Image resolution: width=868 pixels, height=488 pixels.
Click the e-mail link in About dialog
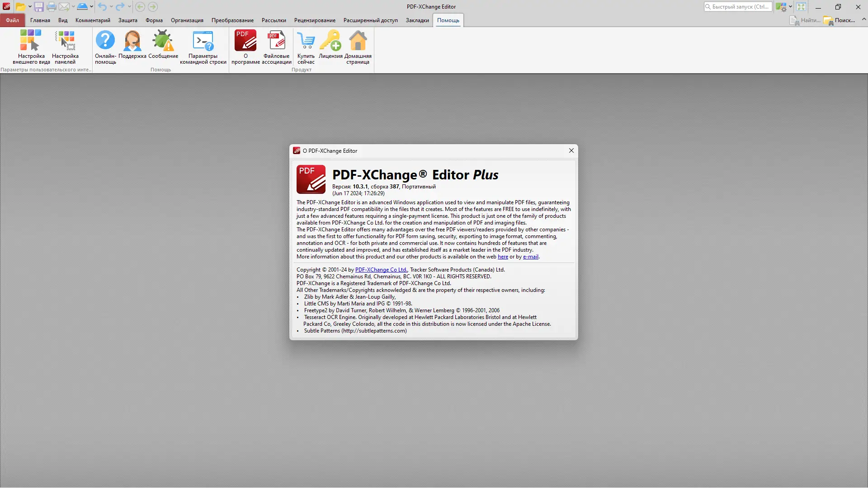point(530,257)
